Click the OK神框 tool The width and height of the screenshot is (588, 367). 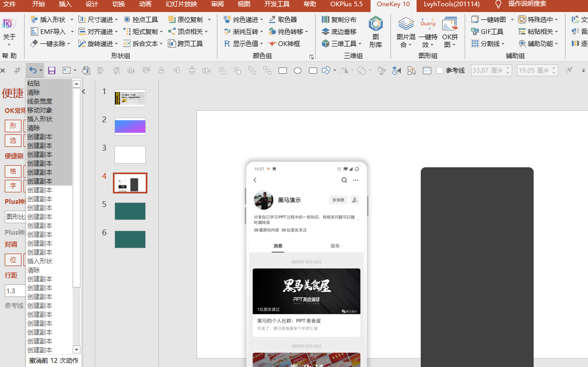pos(284,43)
